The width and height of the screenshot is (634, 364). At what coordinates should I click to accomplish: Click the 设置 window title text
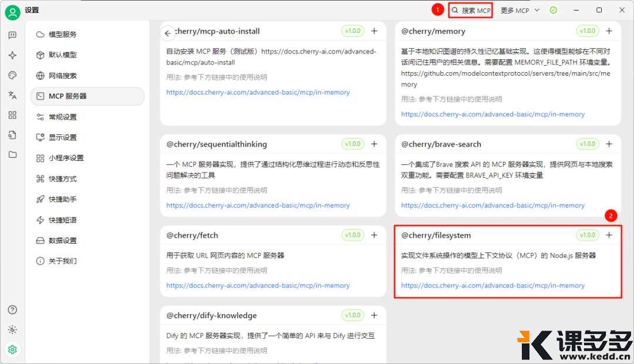tap(32, 10)
